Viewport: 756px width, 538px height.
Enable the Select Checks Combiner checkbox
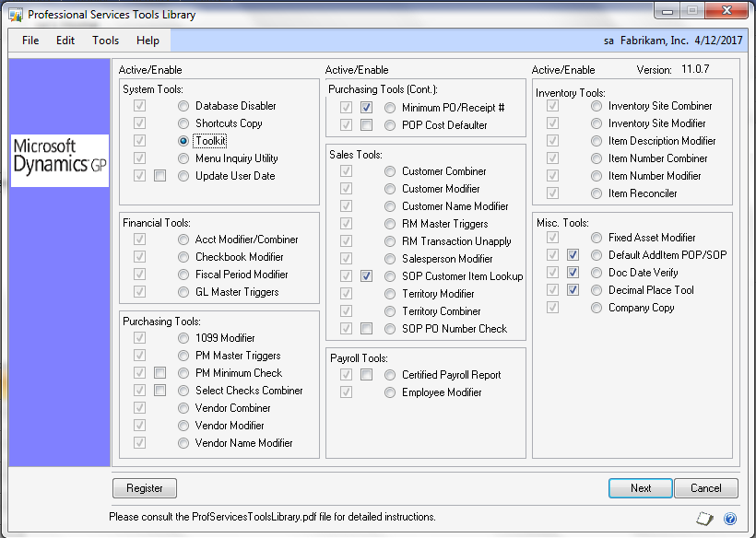tap(160, 391)
